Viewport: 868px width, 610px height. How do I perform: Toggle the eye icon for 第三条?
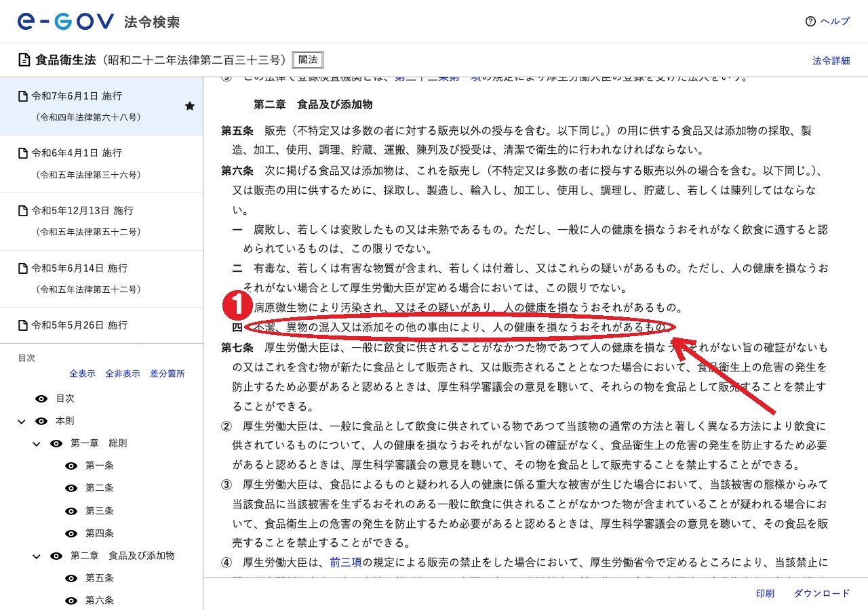(71, 510)
